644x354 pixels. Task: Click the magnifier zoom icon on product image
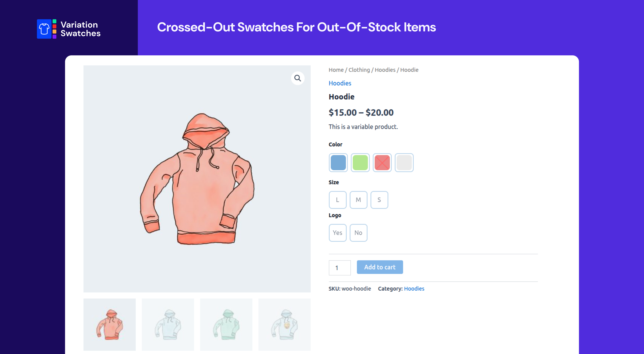coord(298,78)
